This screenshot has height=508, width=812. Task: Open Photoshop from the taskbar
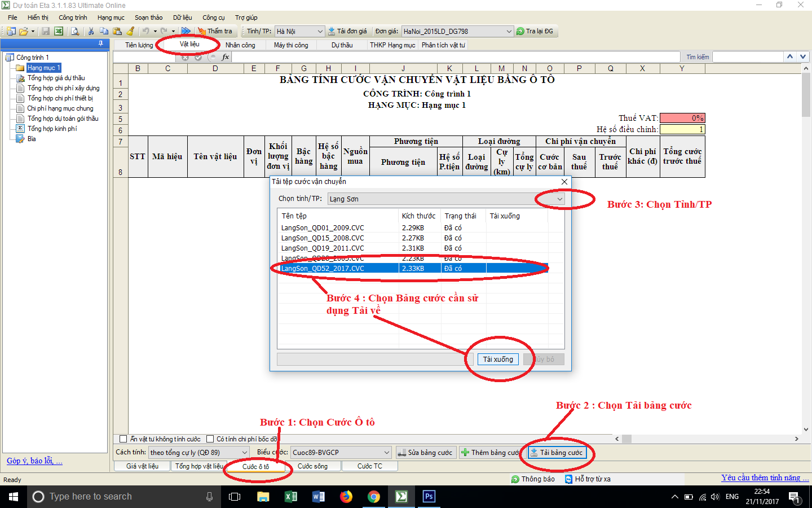tap(429, 497)
